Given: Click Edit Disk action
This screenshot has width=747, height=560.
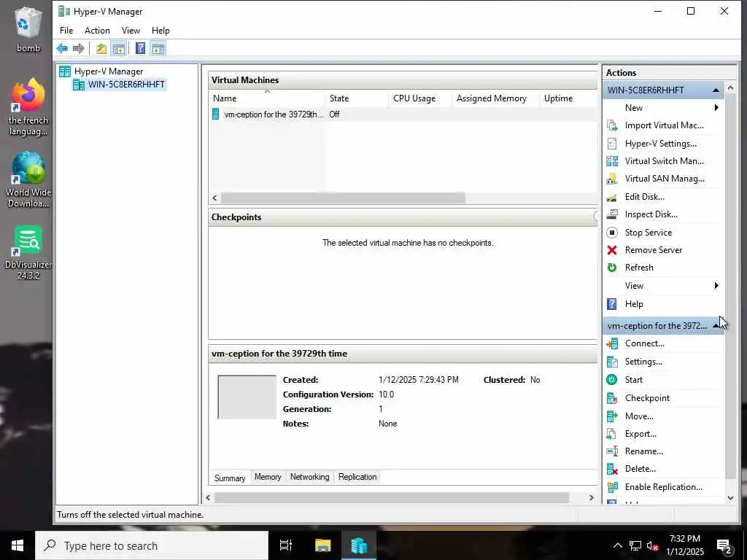Looking at the screenshot, I should pos(645,197).
